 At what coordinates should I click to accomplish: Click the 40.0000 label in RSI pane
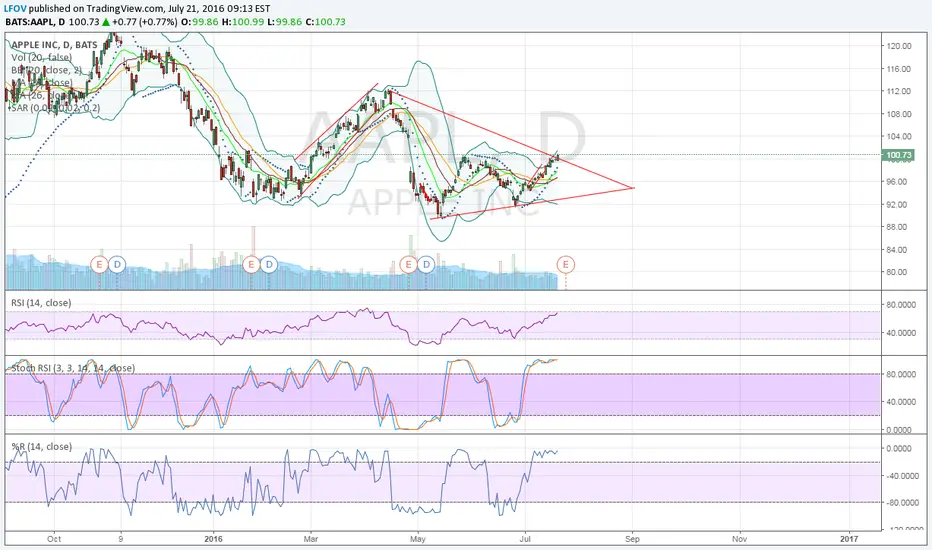(900, 333)
